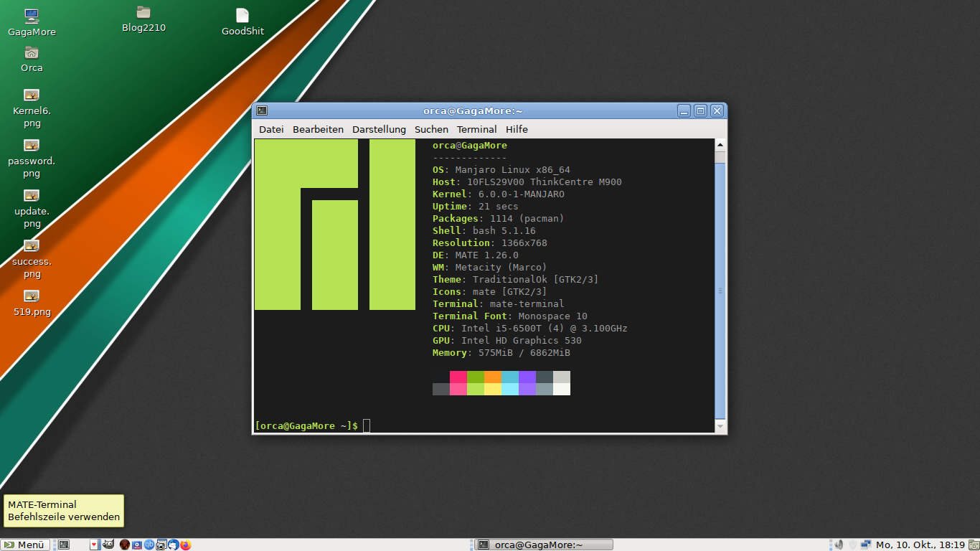Click the 'DE: MATE 1.26.0' line
Screen dimensions: 980x551
click(476, 255)
